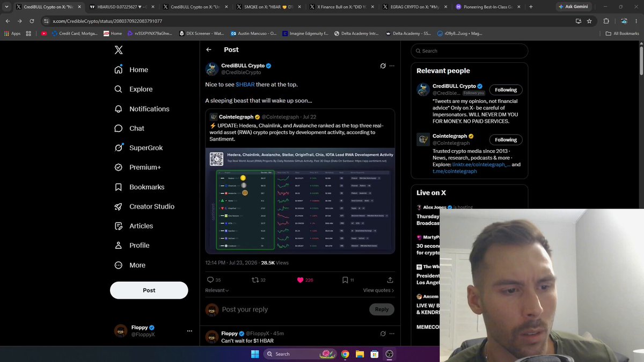
Task: Click the share icon on the post
Action: pyautogui.click(x=390, y=280)
